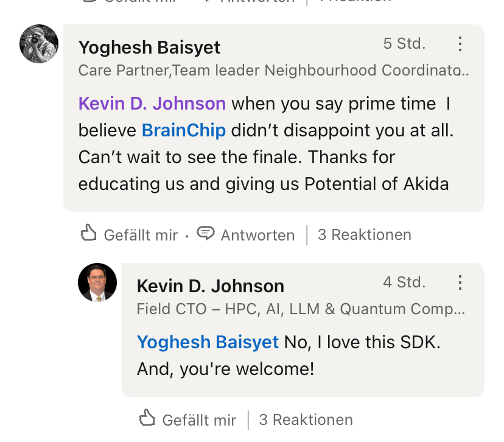Follow the purple Kevin D. Johnson mention
Viewport: 504px width, 442px height.
[152, 103]
